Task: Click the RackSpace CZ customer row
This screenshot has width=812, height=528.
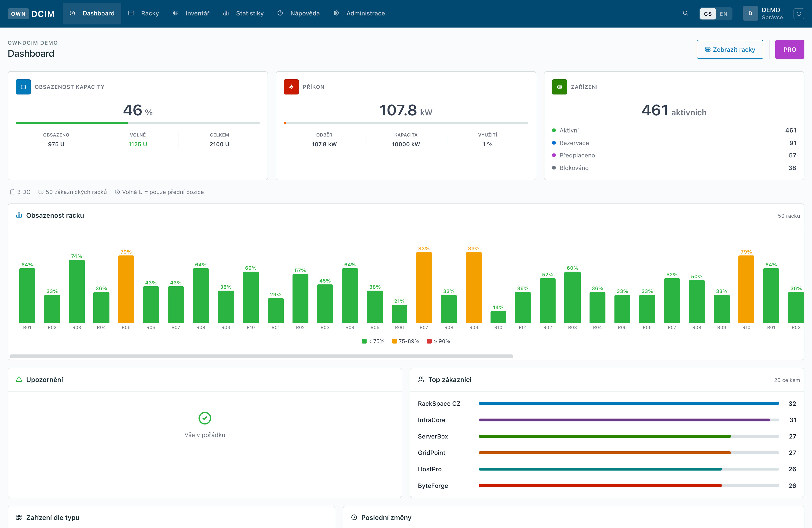Action: [x=607, y=404]
